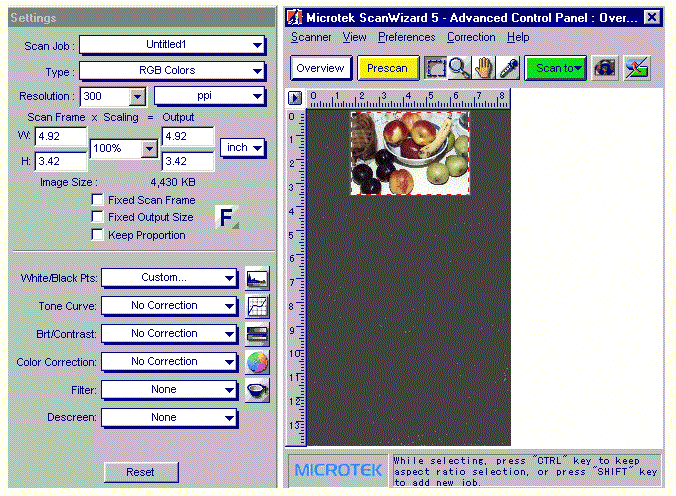Viewport: 676px width, 496px height.
Task: Click the Image Size value 4,430 KB
Action: (x=173, y=182)
